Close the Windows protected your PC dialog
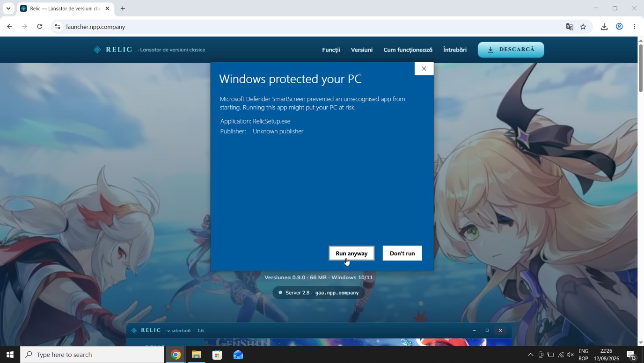 coord(424,69)
